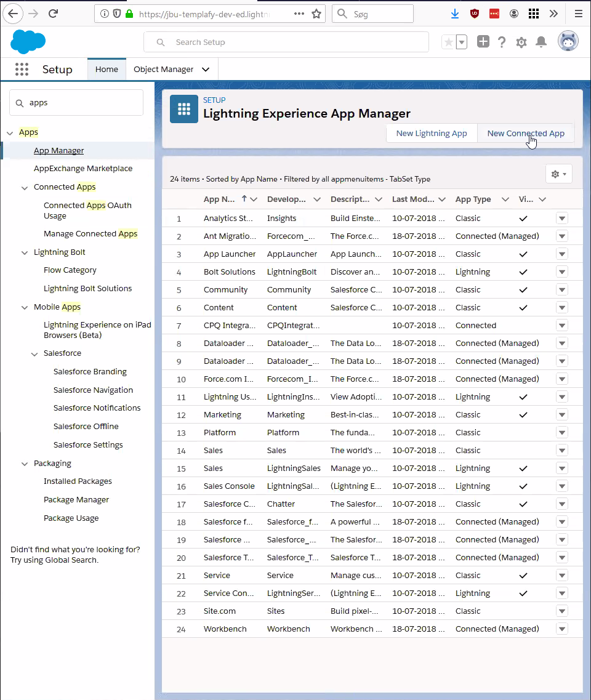Click the Salesforce cloud logo
The height and width of the screenshot is (700, 591).
28,42
